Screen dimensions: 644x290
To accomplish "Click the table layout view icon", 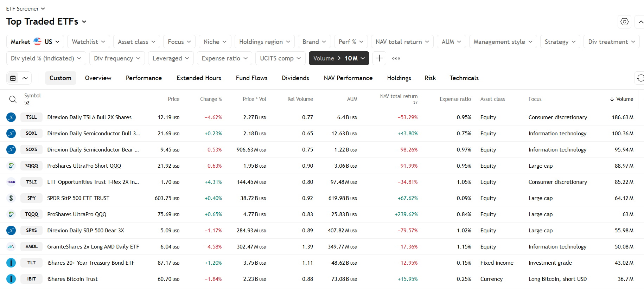I will tap(13, 78).
